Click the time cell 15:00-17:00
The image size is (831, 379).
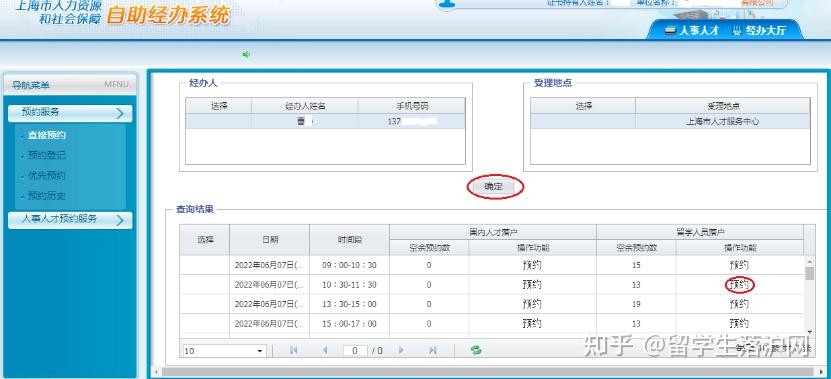pos(350,323)
